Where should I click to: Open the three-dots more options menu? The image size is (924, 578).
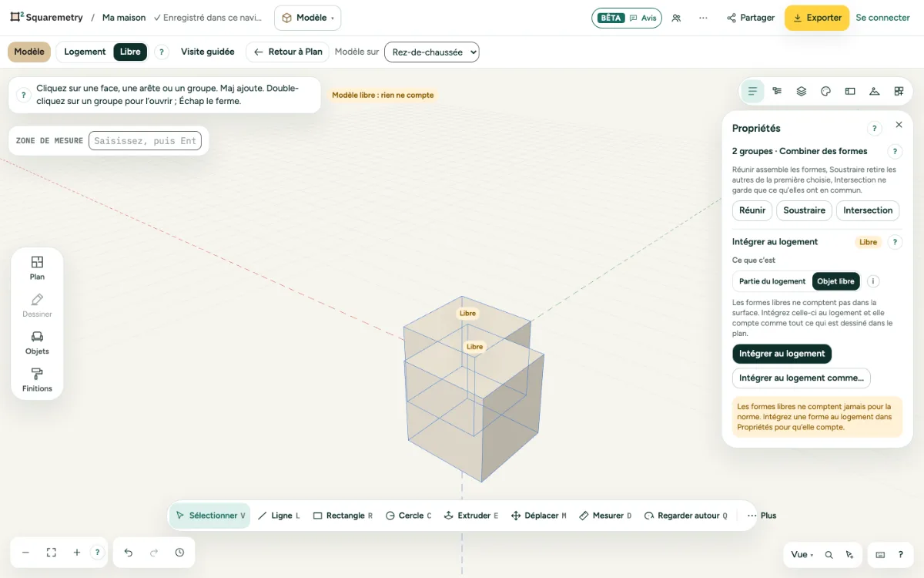coord(703,18)
